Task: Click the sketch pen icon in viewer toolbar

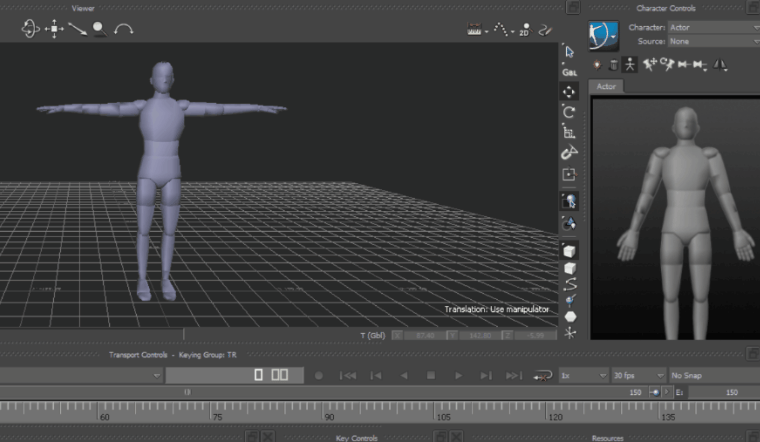Action: tap(546, 30)
